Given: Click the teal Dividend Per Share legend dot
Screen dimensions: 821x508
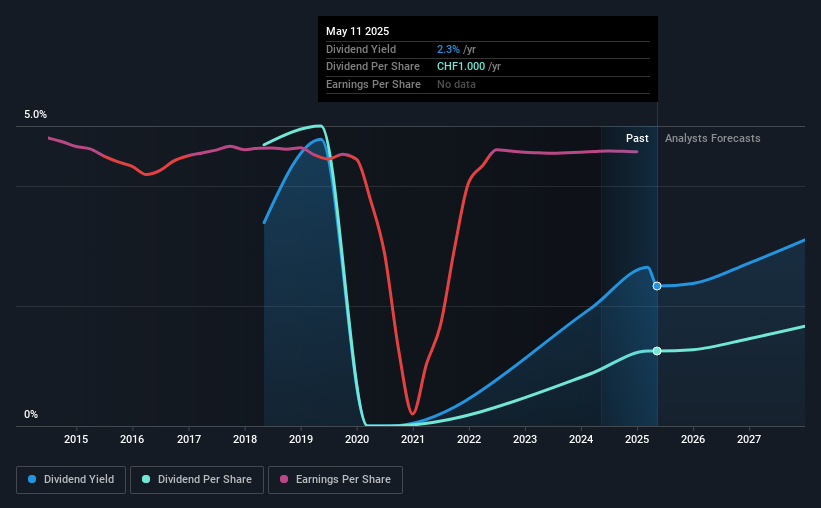Looking at the screenshot, I should [x=146, y=479].
